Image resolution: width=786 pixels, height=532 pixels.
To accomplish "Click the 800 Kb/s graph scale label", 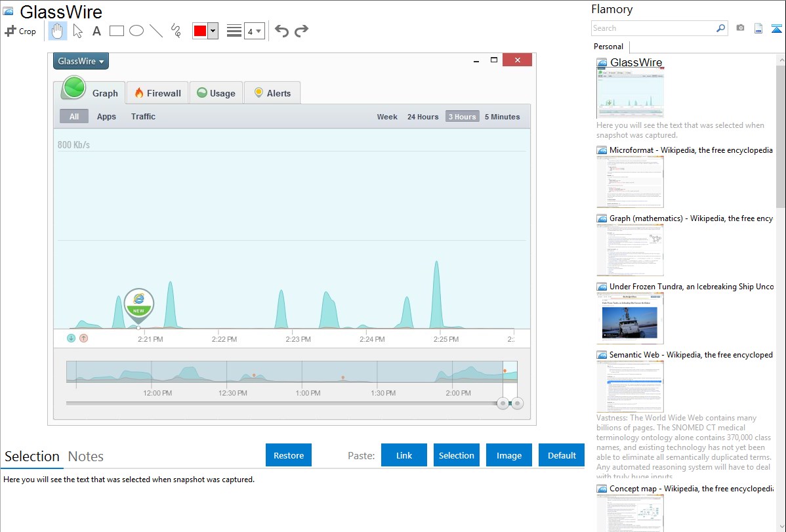I will 73,145.
